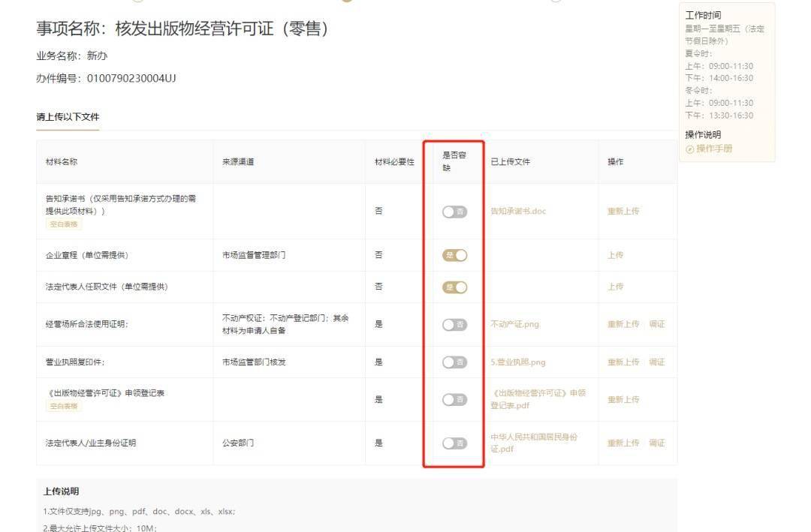Open uploaded file 告知承诺书.doc
The height and width of the screenshot is (532, 811).
coord(518,211)
